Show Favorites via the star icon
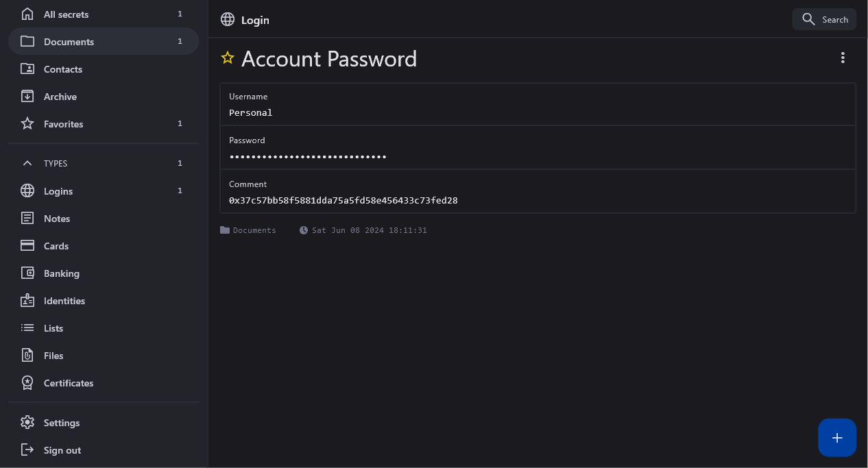Screen dimensions: 868x468 coord(27,124)
